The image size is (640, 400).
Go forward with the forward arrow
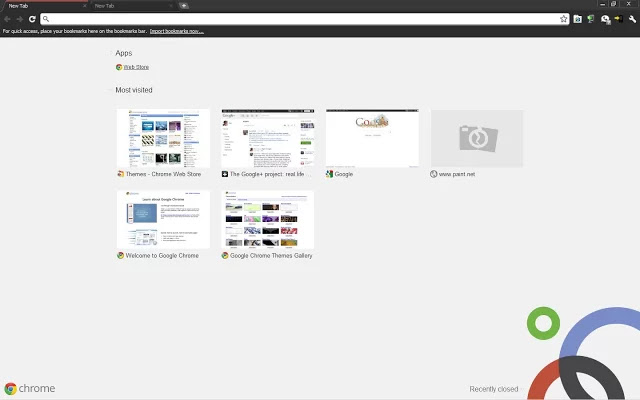click(x=20, y=19)
